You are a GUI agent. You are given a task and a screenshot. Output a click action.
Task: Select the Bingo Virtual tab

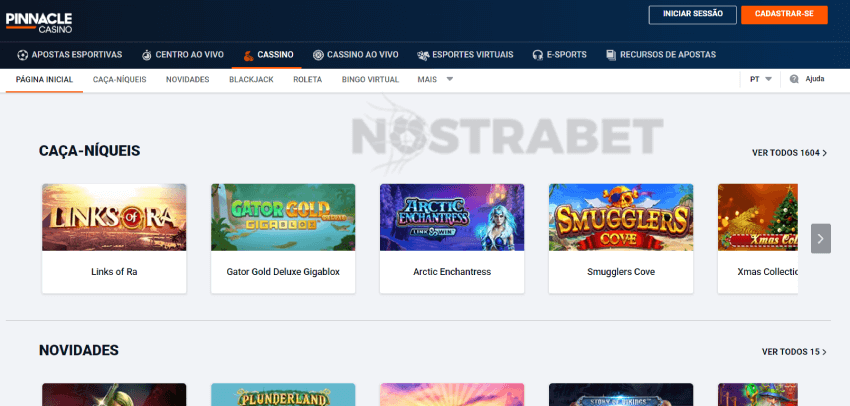pos(370,80)
